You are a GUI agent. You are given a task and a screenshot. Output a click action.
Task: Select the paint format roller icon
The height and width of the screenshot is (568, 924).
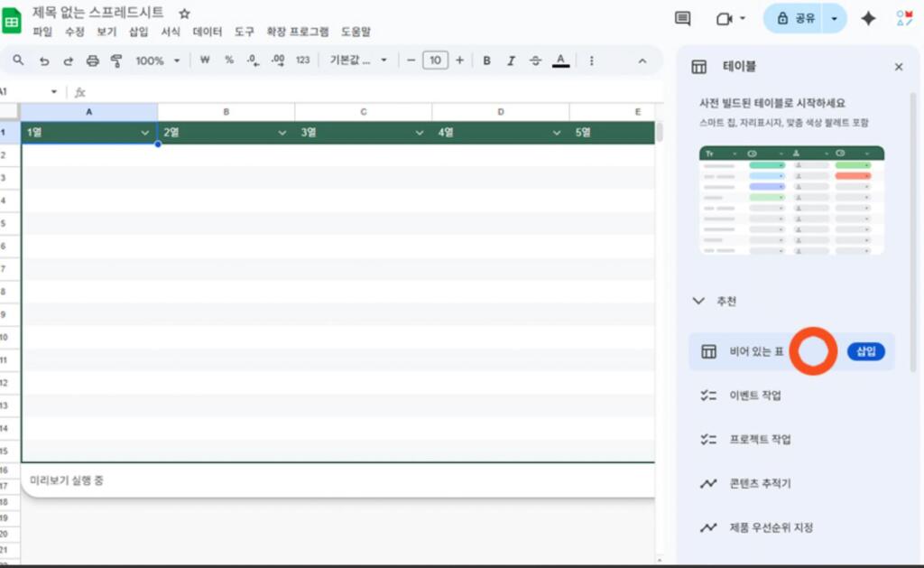pos(115,61)
